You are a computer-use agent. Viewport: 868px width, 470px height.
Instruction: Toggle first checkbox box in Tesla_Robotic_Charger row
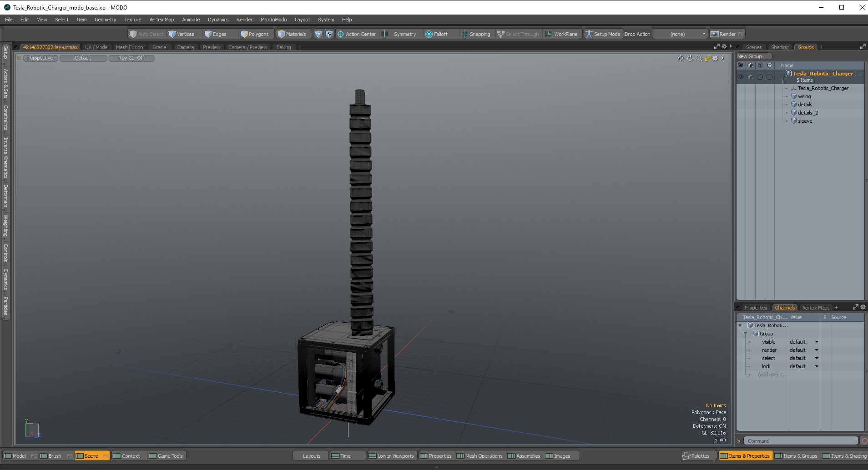(760, 77)
